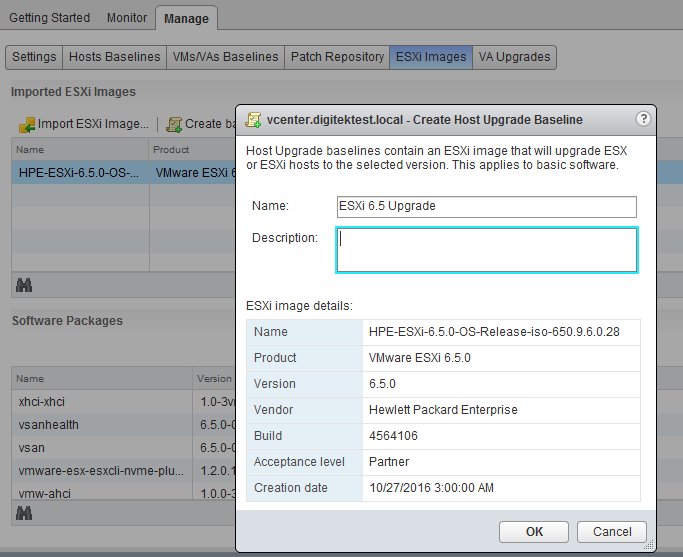Click the ESXi image details label

[x=299, y=306]
